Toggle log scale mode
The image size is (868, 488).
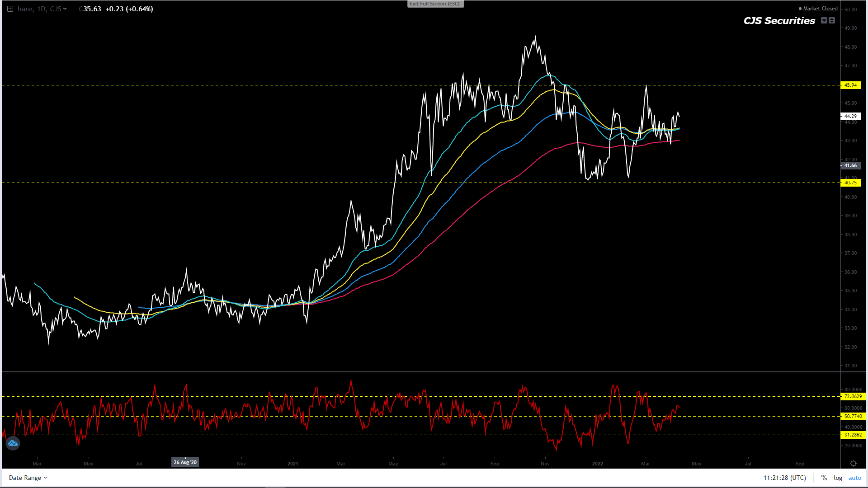838,478
